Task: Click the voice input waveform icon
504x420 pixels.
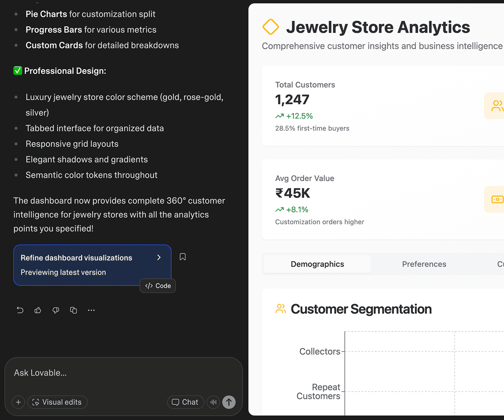Action: point(213,402)
